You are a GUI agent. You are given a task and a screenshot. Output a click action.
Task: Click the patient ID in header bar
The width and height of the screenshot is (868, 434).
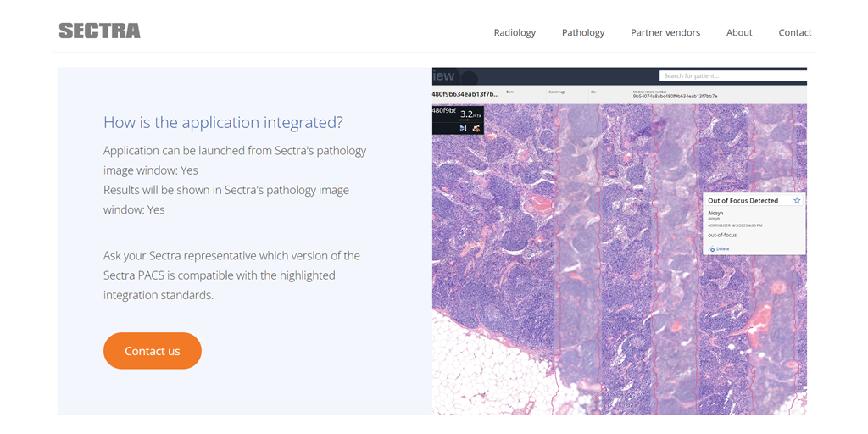[465, 94]
